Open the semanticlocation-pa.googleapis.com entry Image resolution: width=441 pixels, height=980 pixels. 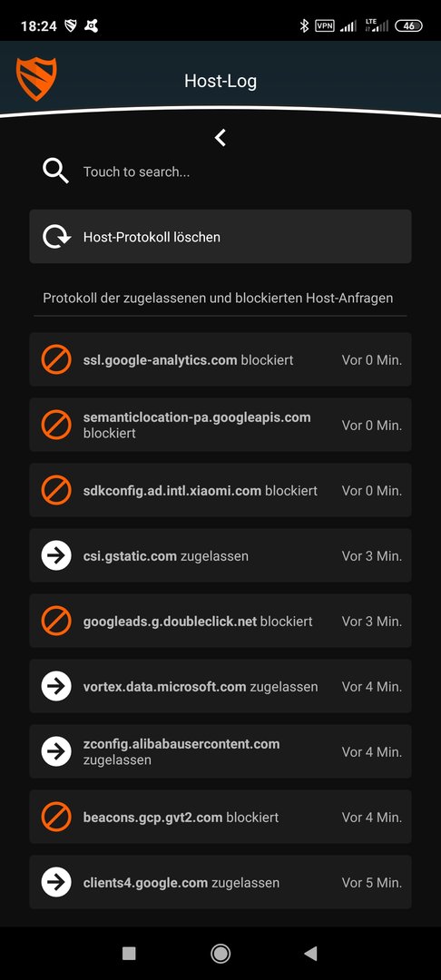[220, 425]
